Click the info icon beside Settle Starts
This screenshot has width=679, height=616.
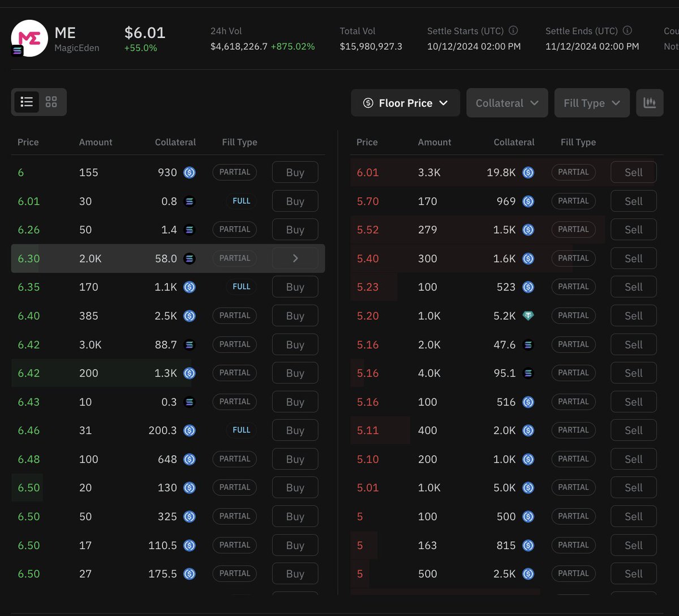click(513, 31)
